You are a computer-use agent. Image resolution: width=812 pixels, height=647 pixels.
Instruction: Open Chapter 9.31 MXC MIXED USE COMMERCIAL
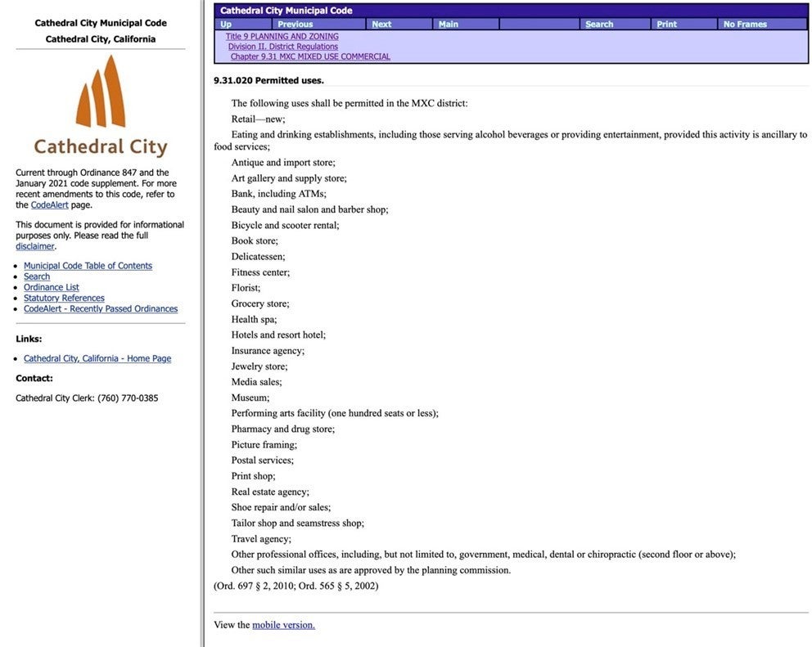click(310, 57)
